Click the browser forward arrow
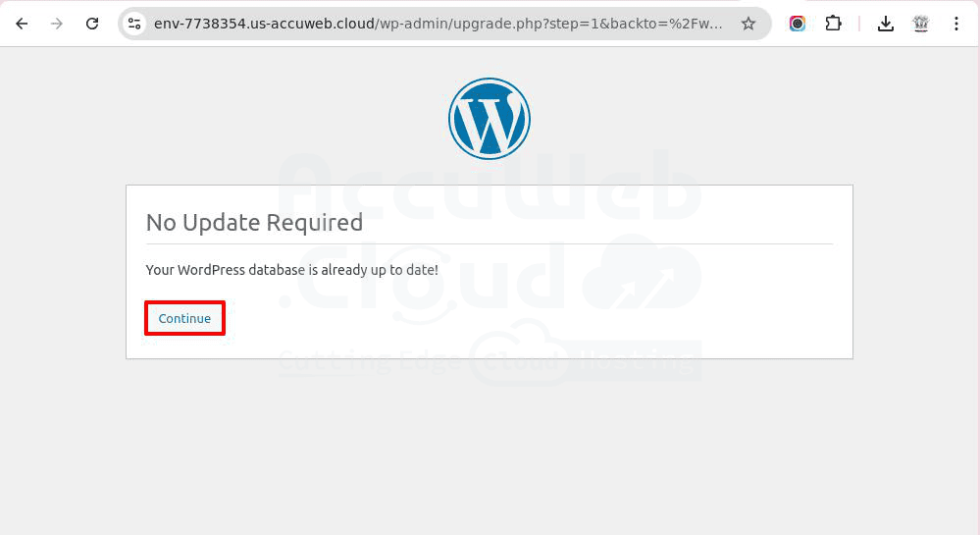The height and width of the screenshot is (535, 980). tap(57, 24)
